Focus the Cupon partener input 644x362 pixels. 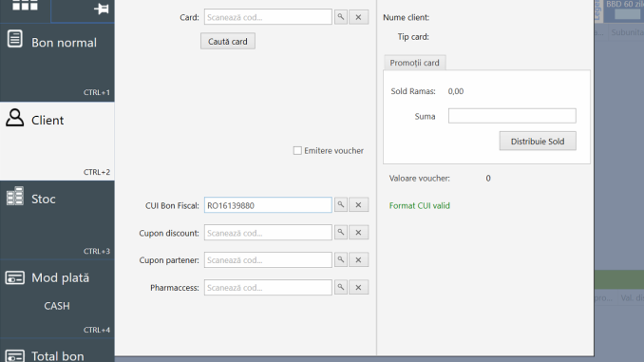268,260
